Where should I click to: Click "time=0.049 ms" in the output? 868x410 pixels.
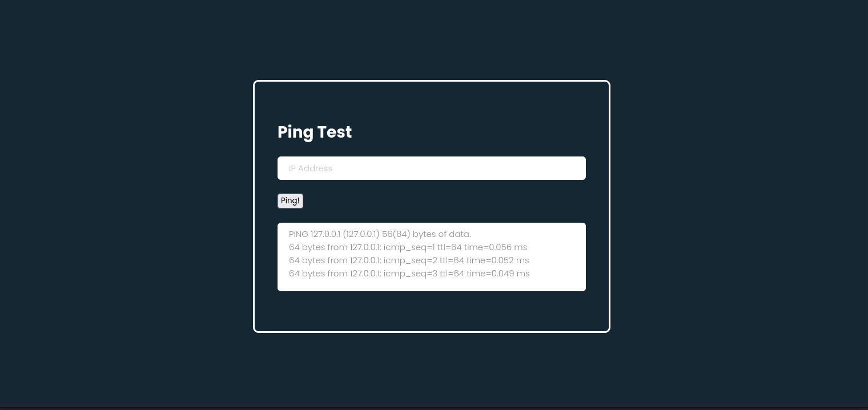pyautogui.click(x=498, y=274)
